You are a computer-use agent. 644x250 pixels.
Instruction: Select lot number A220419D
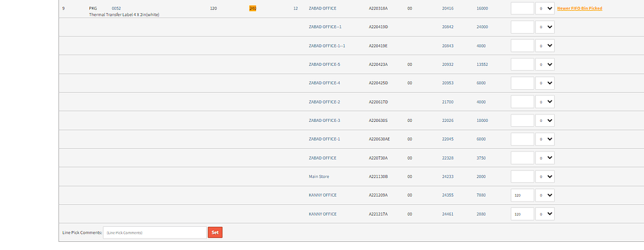378,26
